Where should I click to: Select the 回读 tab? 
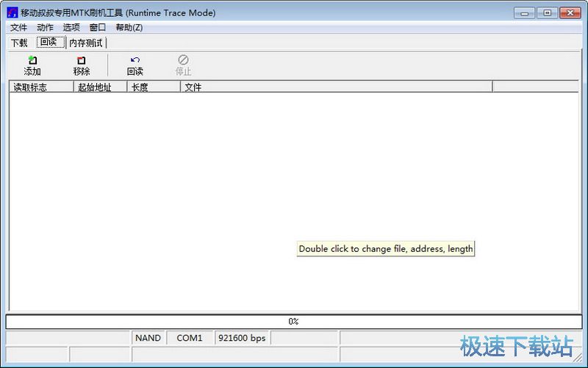point(49,43)
